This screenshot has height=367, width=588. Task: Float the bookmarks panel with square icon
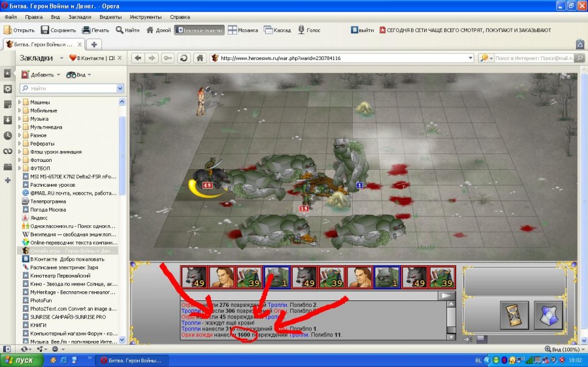(x=112, y=58)
